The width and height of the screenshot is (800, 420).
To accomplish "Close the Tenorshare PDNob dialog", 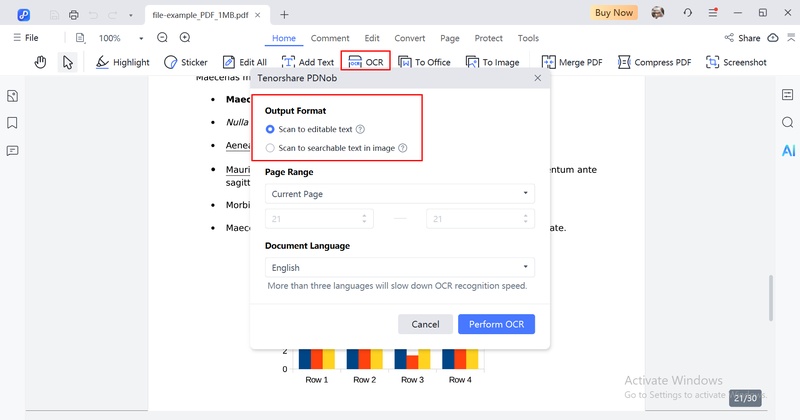I will tap(537, 77).
